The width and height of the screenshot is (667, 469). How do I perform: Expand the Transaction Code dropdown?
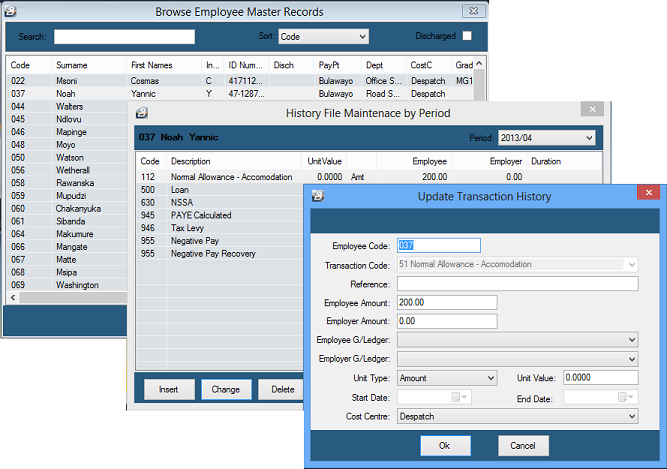632,264
